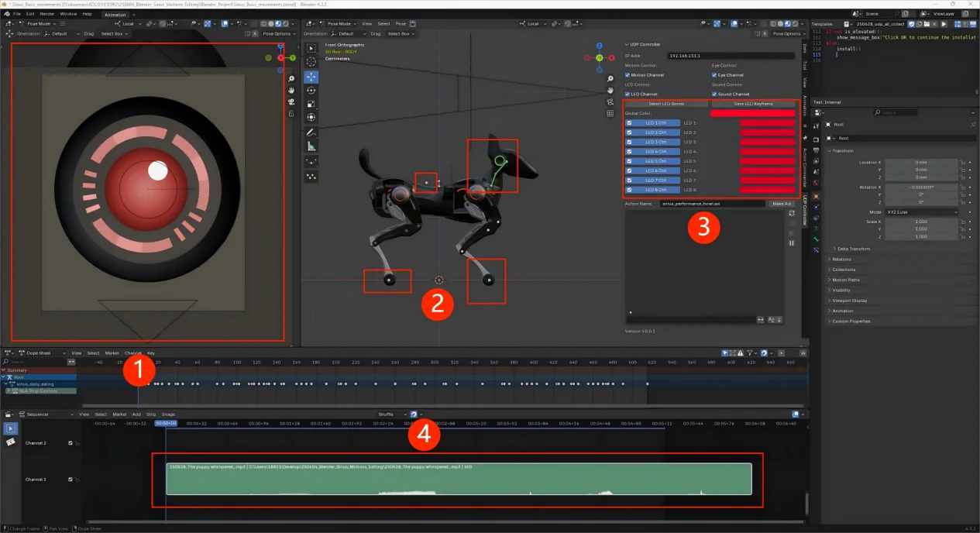Toggle LED 8 Ctrl checkbox

click(629, 190)
